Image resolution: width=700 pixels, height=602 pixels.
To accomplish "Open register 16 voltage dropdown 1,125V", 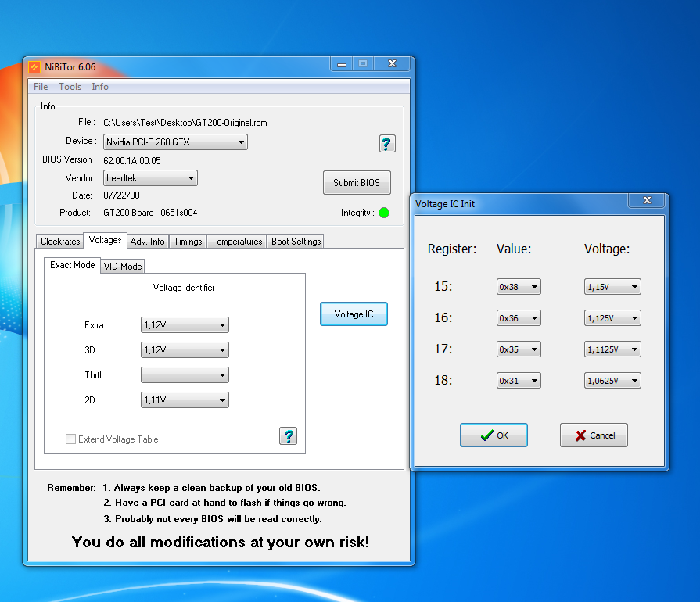I will click(x=612, y=318).
